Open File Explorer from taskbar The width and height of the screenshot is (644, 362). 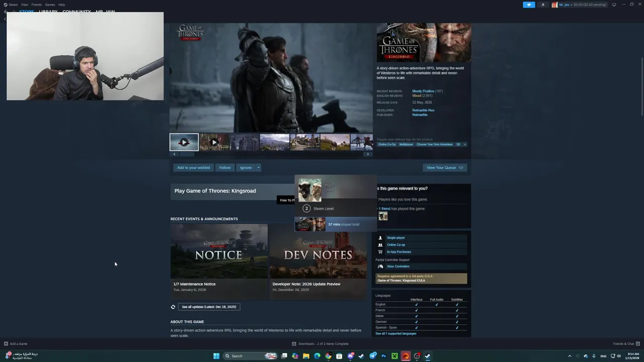306,356
